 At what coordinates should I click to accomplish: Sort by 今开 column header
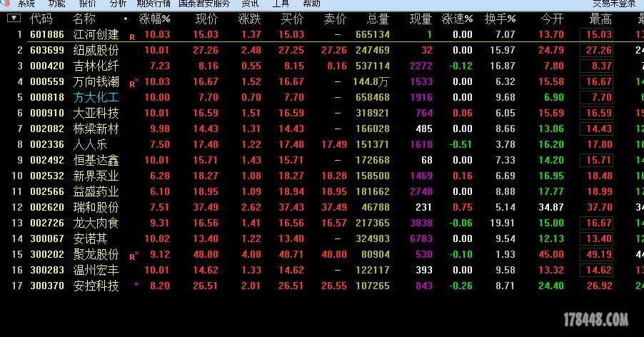coord(553,19)
